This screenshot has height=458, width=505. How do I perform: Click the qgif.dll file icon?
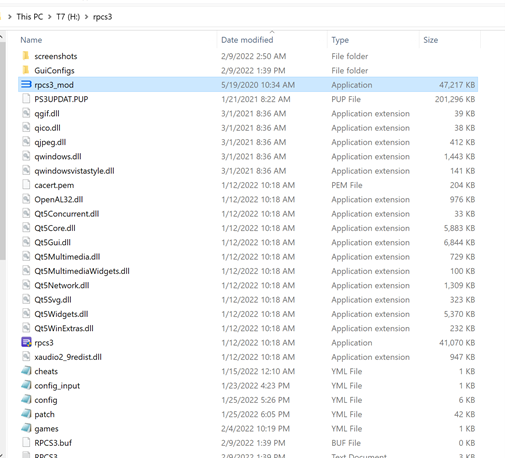(26, 113)
